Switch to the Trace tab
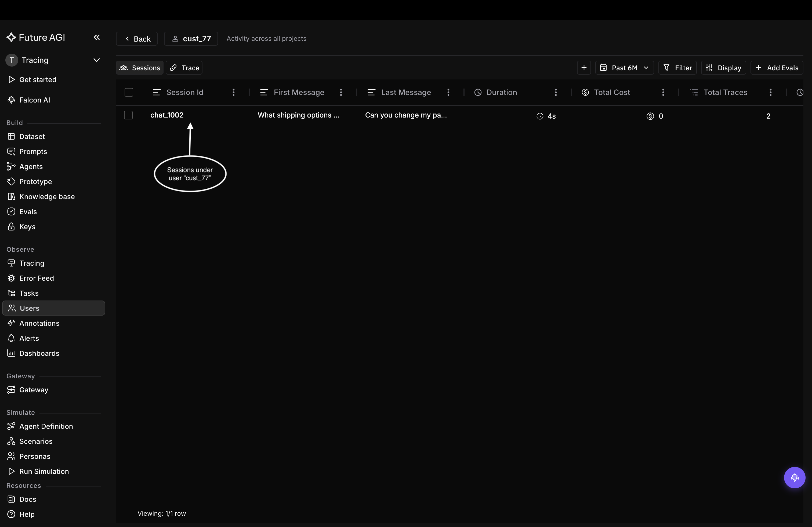 (x=184, y=68)
